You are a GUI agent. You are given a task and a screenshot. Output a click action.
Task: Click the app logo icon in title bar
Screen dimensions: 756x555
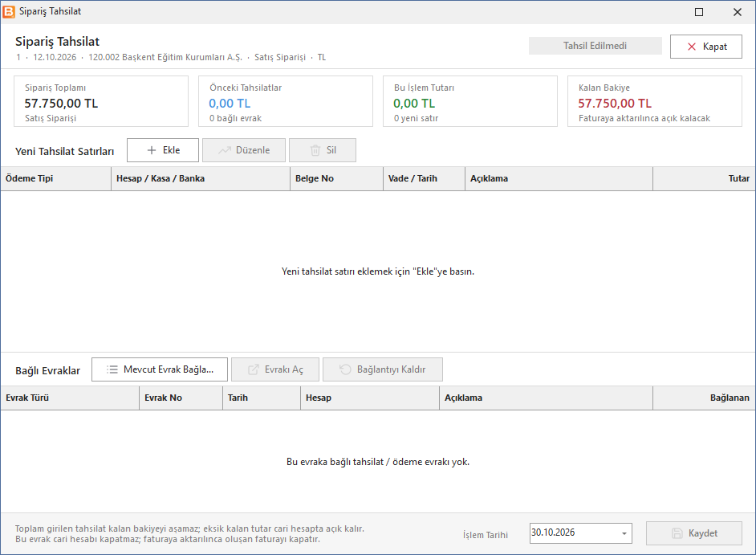(9, 11)
